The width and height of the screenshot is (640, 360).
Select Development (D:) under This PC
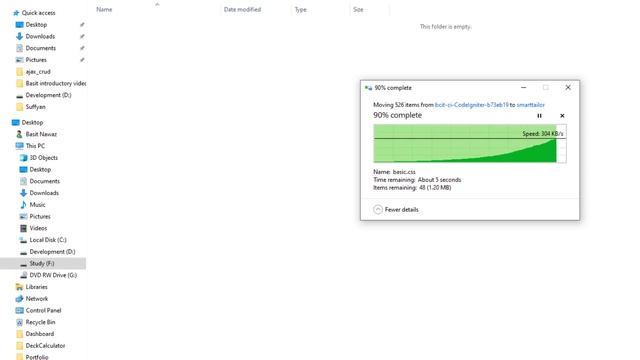[47, 252]
